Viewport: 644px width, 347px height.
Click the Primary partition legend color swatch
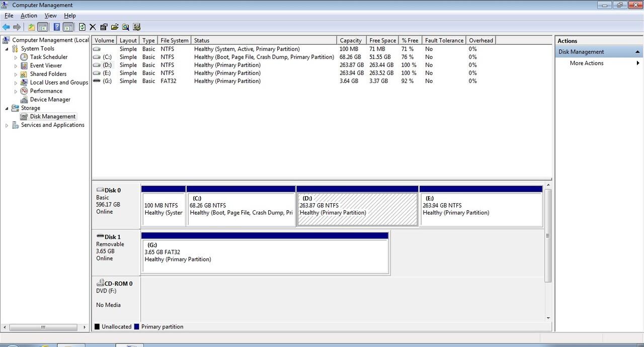(136, 327)
